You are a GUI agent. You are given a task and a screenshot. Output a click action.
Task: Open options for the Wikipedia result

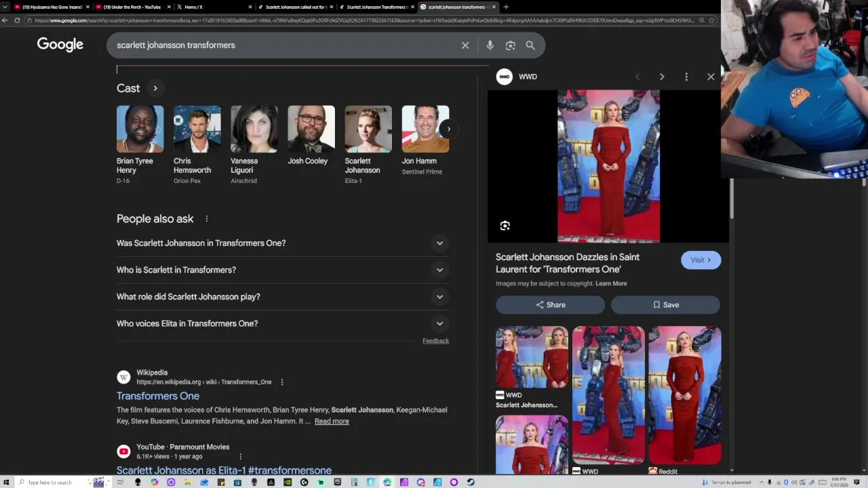[x=282, y=382]
